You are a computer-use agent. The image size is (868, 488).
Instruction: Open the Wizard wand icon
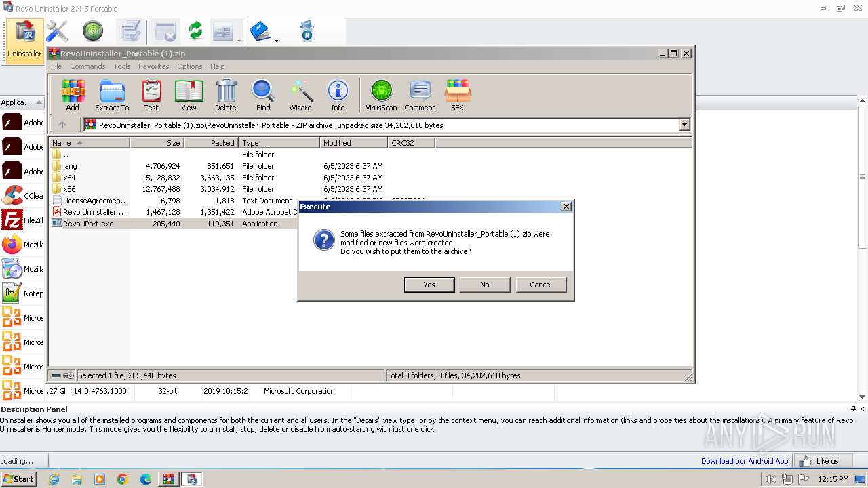[300, 96]
